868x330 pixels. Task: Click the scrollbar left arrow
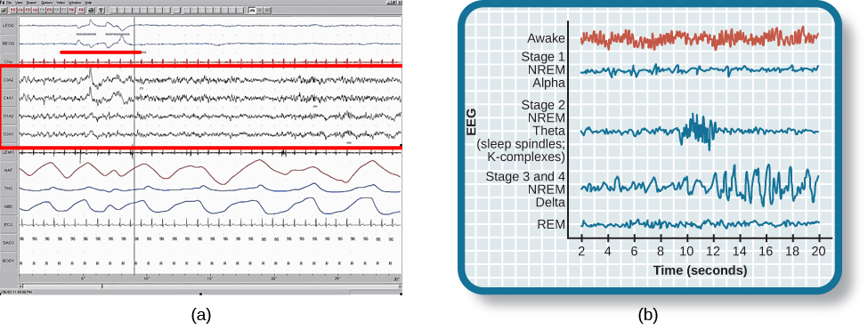[20, 286]
